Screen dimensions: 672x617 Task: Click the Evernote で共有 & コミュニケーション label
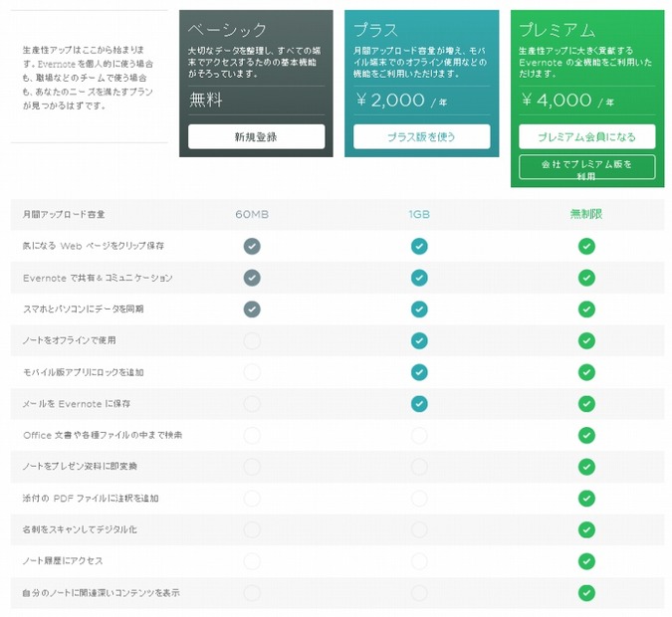(98, 278)
